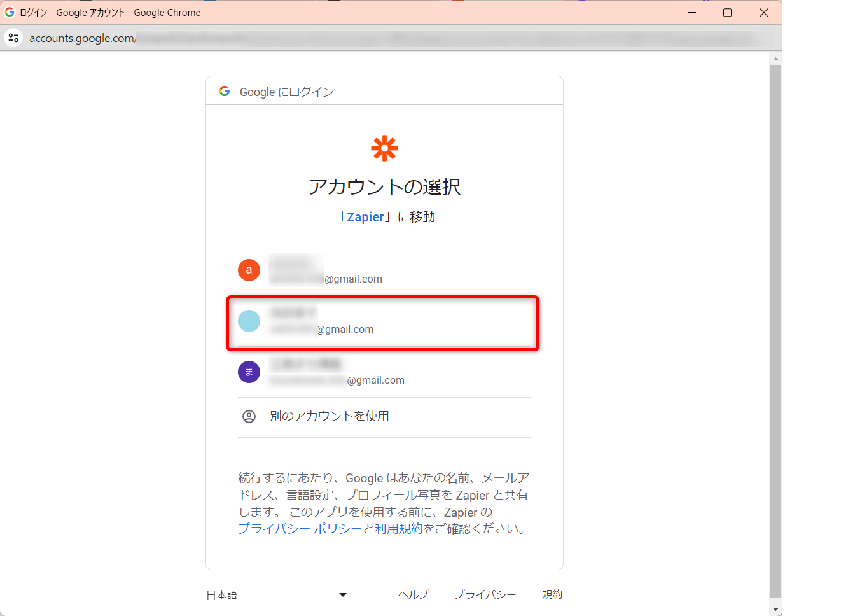This screenshot has width=855, height=616.
Task: Click the site information icon in address bar
Action: (x=13, y=38)
